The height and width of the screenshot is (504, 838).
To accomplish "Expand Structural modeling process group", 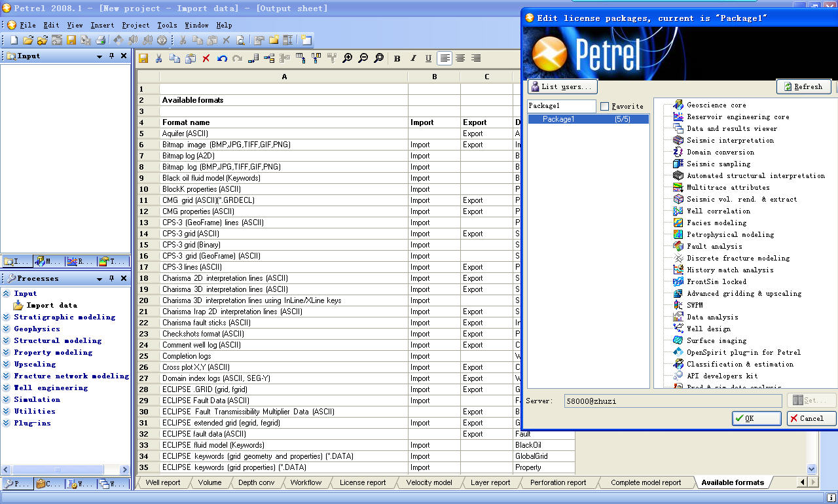I will (7, 341).
